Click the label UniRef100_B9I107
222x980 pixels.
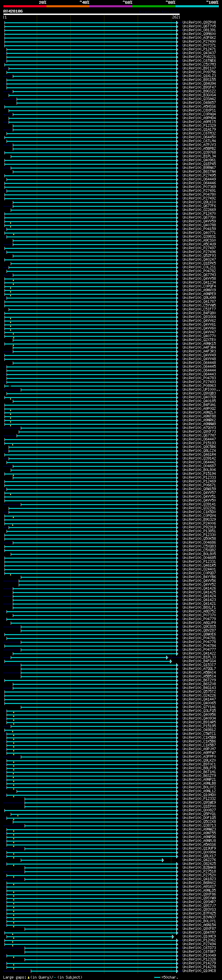199,68
